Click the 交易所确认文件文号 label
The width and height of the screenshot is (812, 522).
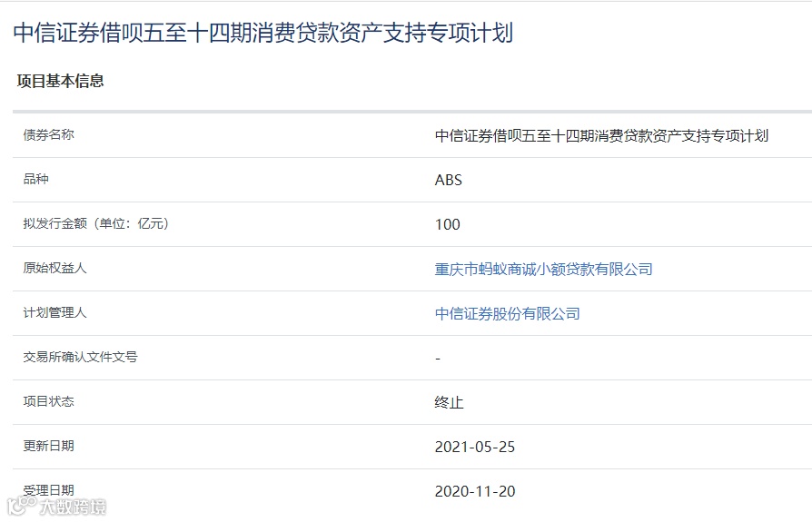tap(80, 357)
